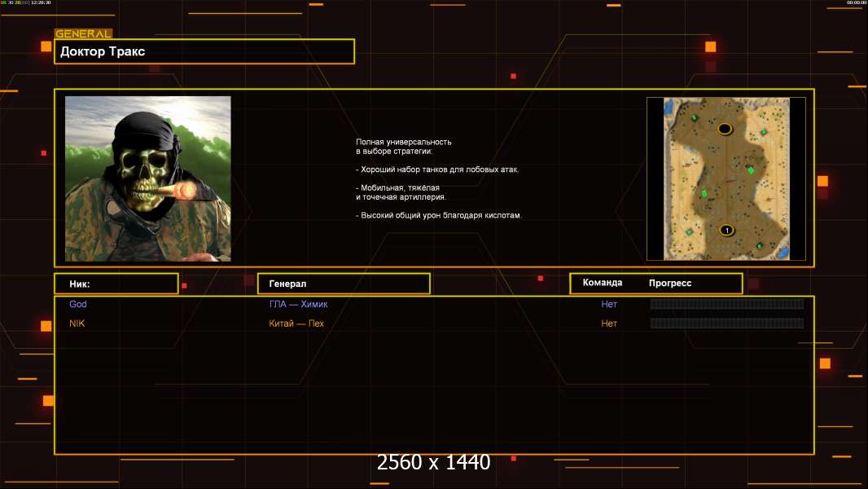Screen dimensions: 868x489
Task: Click God's loading progress bar
Action: tap(726, 304)
